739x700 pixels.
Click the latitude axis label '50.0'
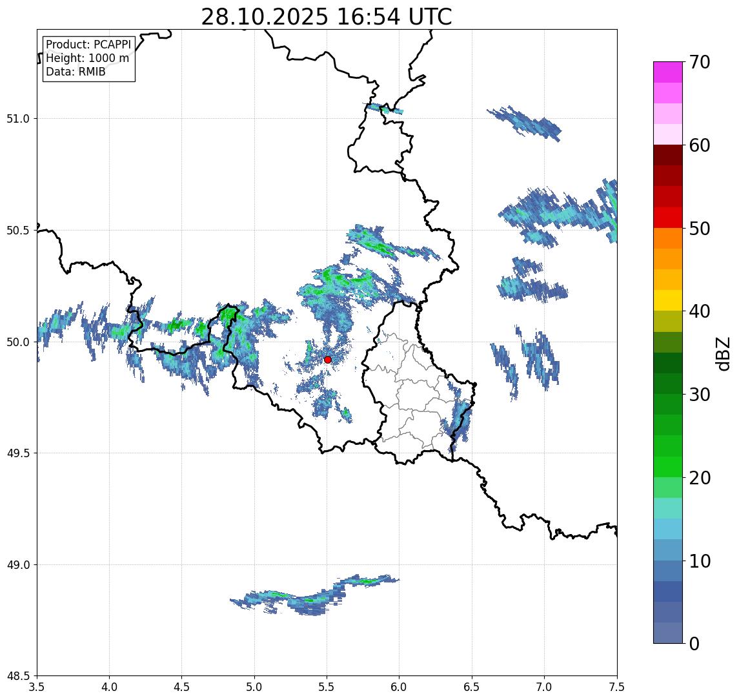pyautogui.click(x=18, y=342)
